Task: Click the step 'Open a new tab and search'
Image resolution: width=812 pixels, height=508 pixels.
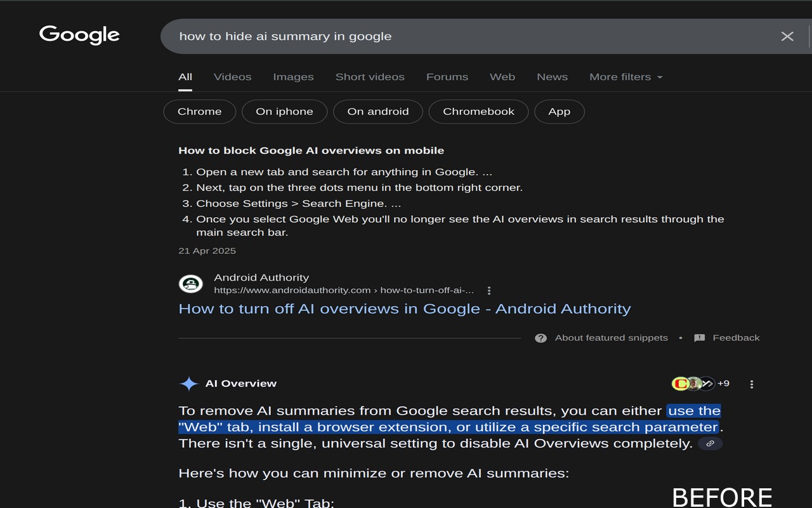Action: click(344, 172)
